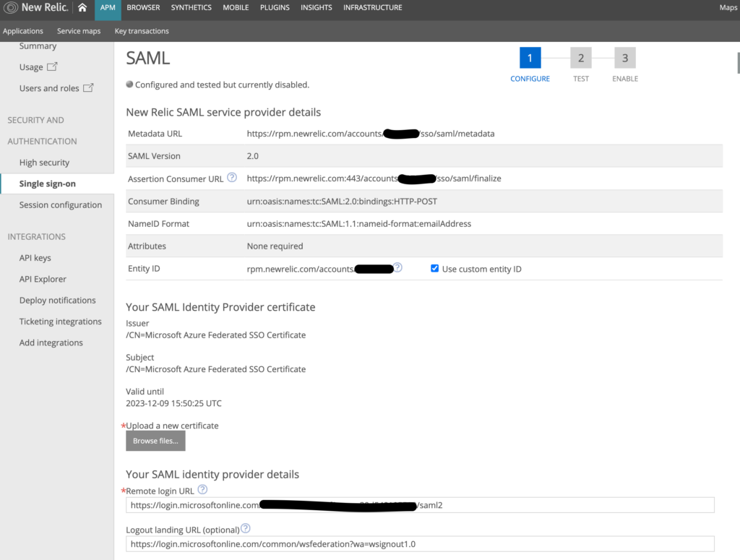
Task: Open API Explorer
Action: [x=43, y=279]
